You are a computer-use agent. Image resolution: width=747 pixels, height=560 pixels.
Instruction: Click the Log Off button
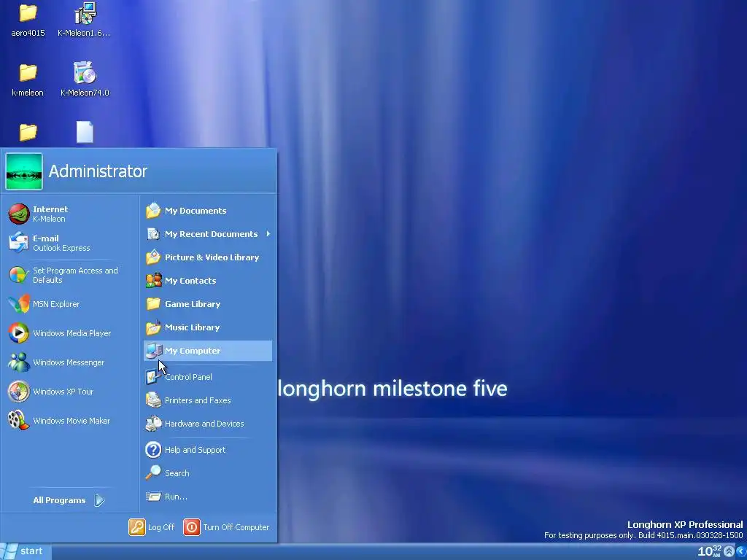[x=152, y=527]
